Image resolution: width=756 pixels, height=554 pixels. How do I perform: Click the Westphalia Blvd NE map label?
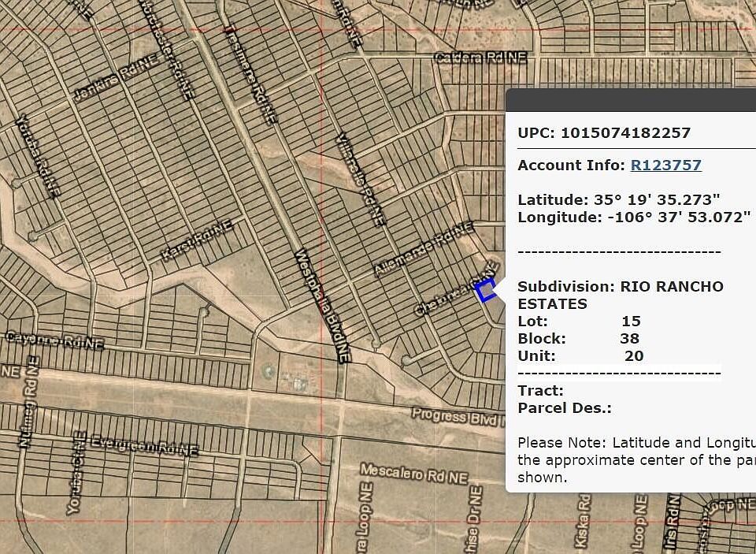coord(321,306)
